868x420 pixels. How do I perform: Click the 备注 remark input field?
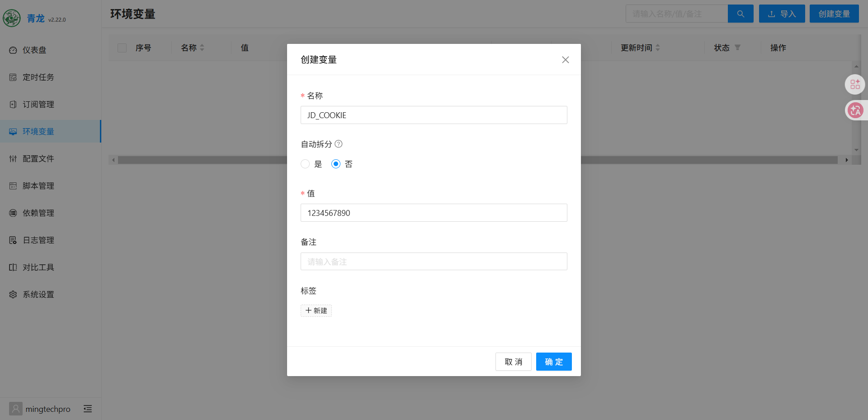tap(434, 262)
